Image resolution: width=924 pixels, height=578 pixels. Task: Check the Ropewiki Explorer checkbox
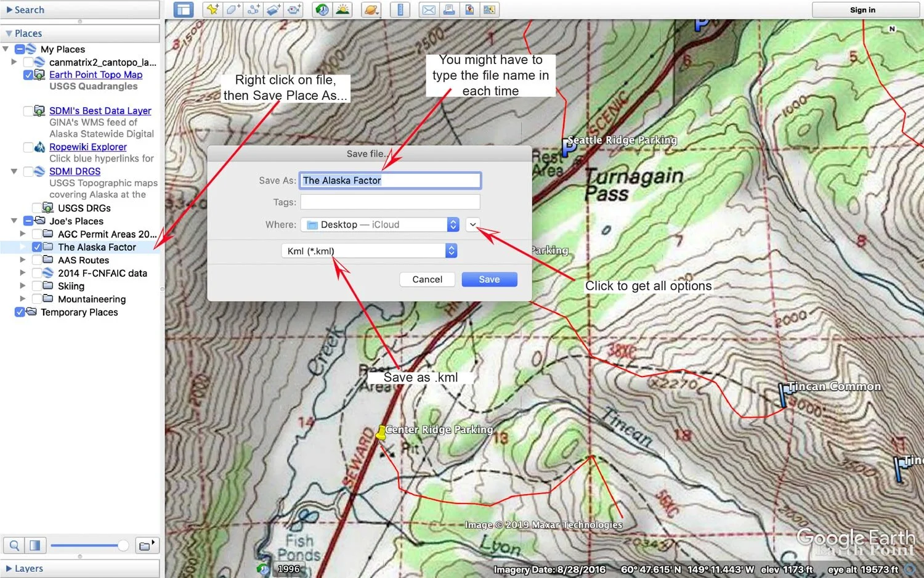pyautogui.click(x=28, y=147)
